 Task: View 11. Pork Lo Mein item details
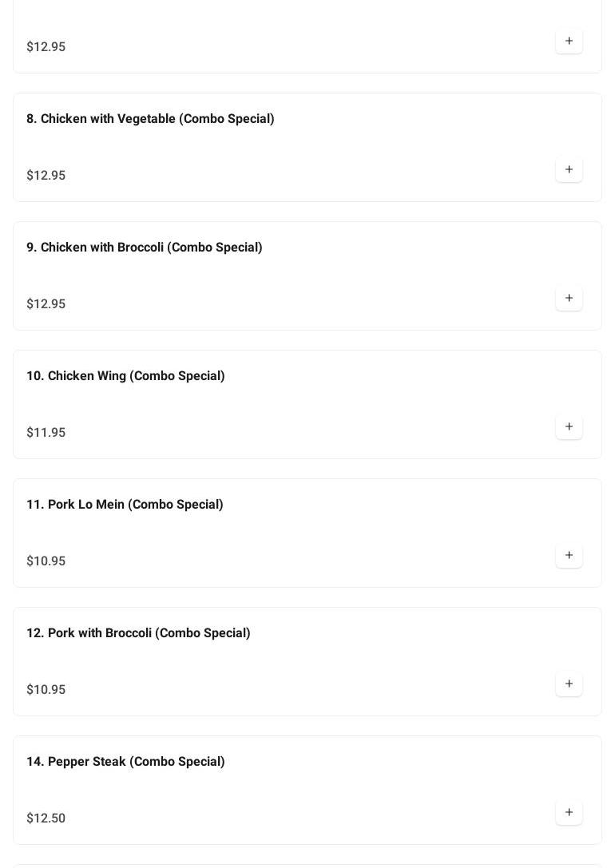click(125, 505)
